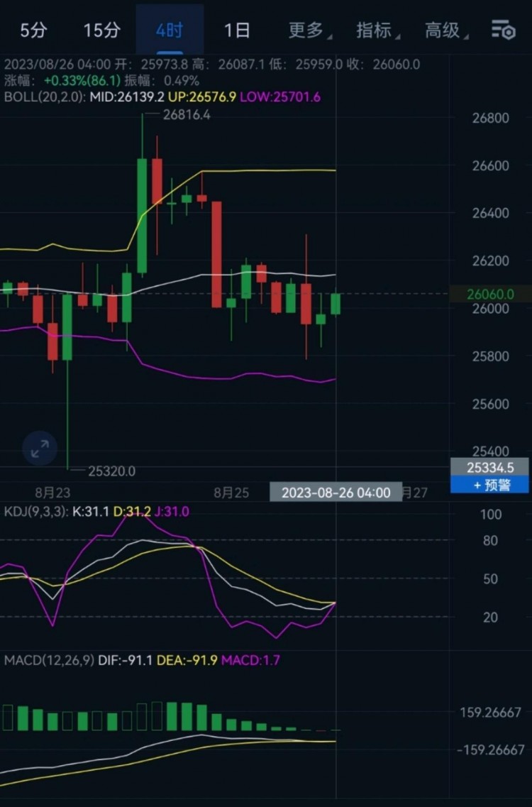Image resolution: width=532 pixels, height=807 pixels.
Task: Tap the 26060.0 current price label
Action: pyautogui.click(x=490, y=294)
